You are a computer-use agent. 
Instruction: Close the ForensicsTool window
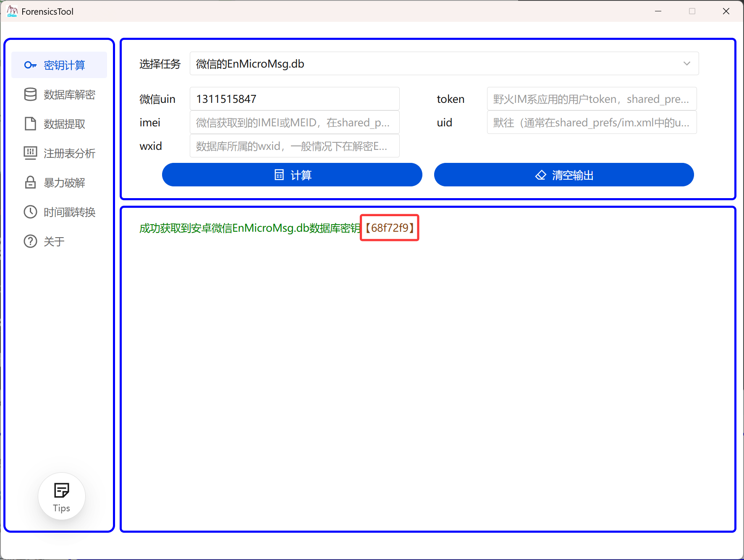(726, 11)
